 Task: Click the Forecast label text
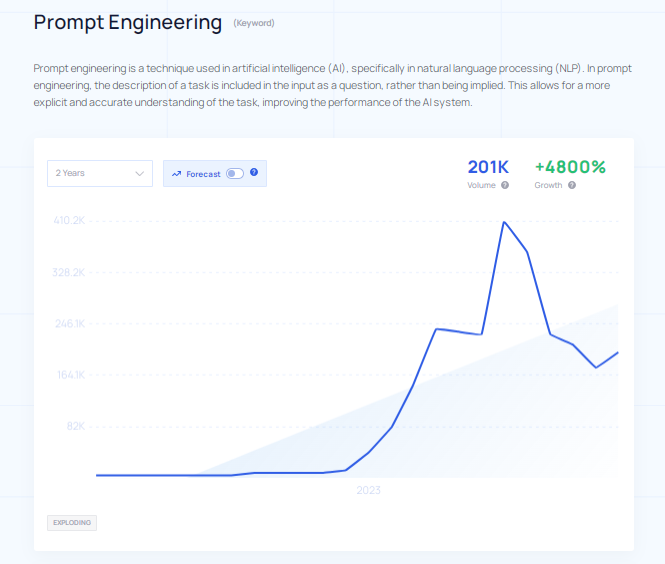pos(203,174)
